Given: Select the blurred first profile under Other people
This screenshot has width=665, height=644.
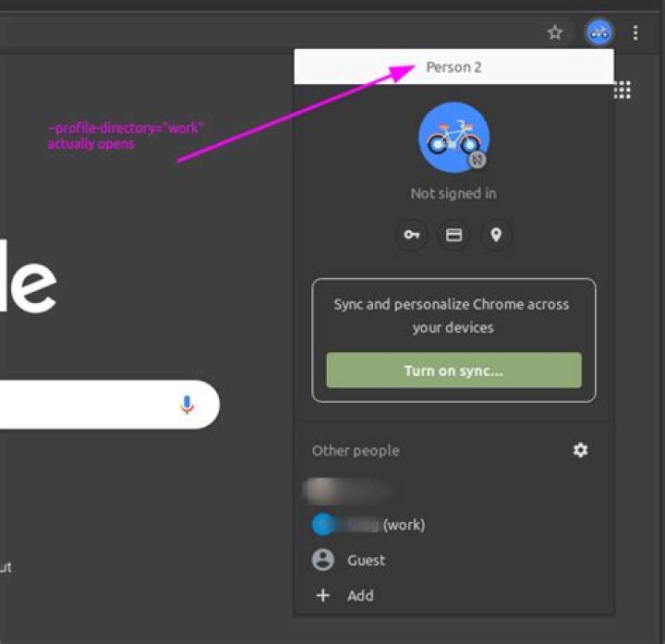Looking at the screenshot, I should (x=453, y=491).
